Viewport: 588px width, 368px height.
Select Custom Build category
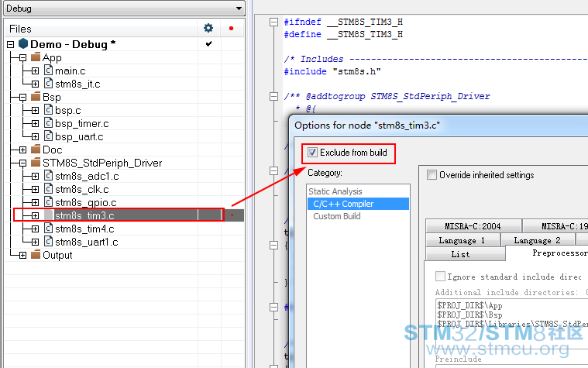point(337,216)
